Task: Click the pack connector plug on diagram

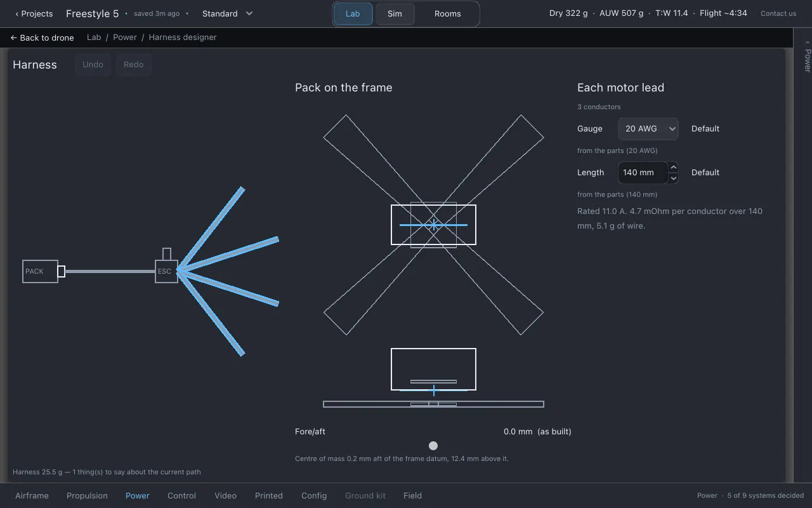Action: tap(62, 271)
